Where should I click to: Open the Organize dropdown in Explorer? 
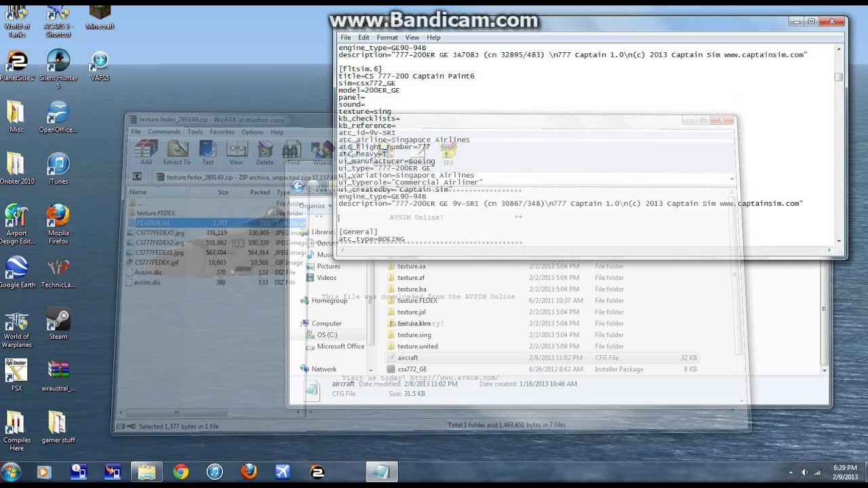(314, 205)
